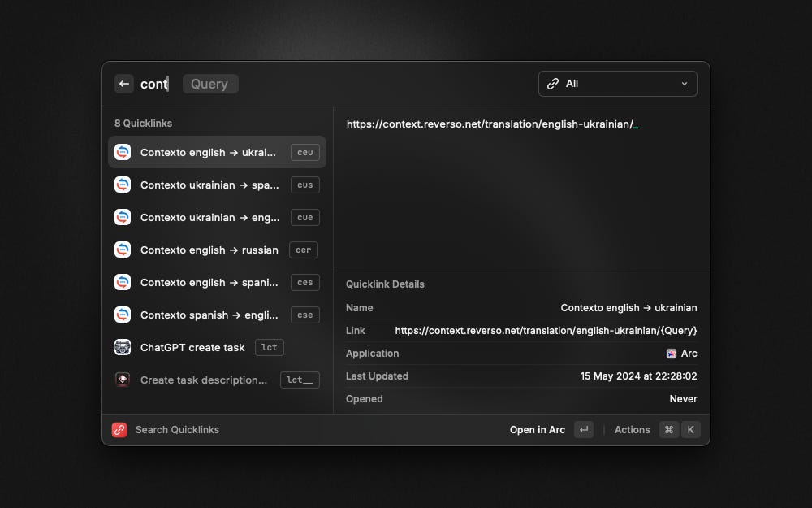Open the Actions menu

(x=632, y=430)
